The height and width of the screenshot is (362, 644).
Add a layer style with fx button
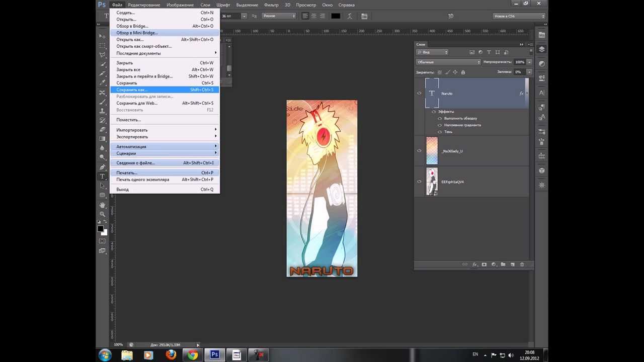[x=474, y=264]
